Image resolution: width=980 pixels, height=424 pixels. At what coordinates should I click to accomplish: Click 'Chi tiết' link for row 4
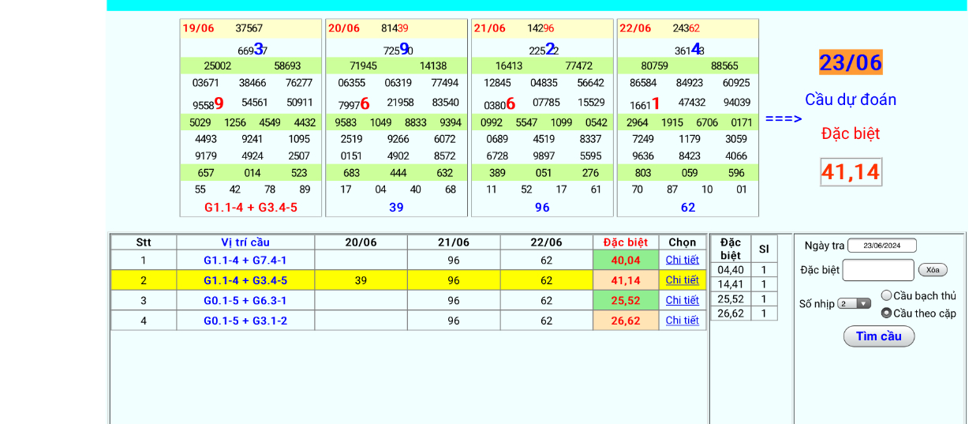click(682, 321)
